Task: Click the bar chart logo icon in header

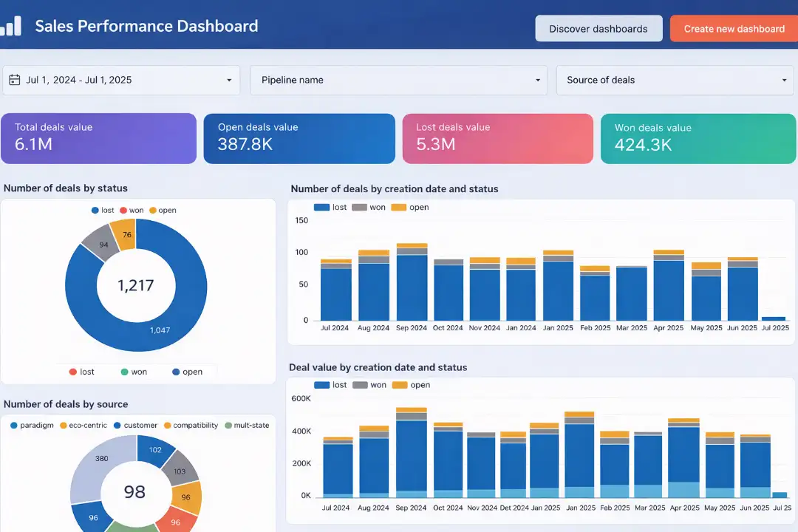Action: [x=12, y=26]
